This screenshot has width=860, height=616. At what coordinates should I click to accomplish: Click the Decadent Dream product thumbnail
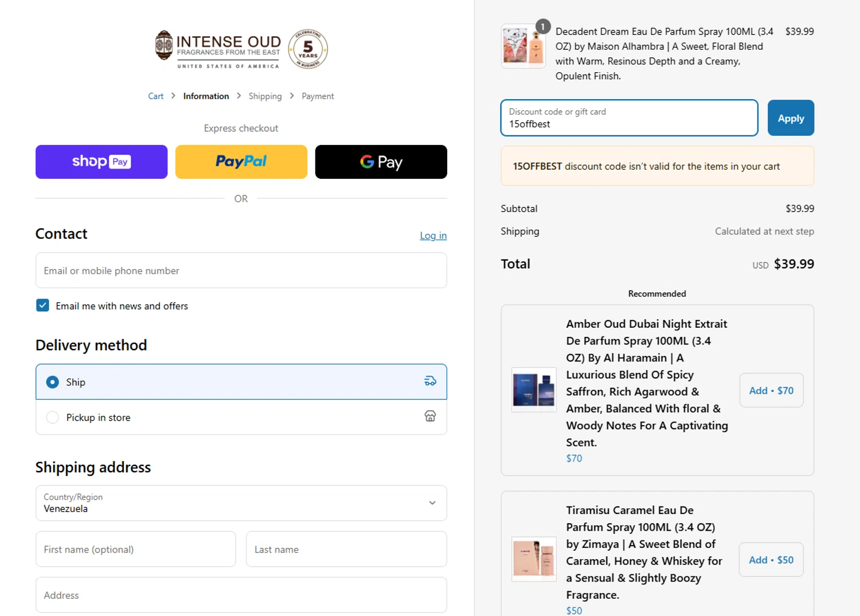point(523,46)
